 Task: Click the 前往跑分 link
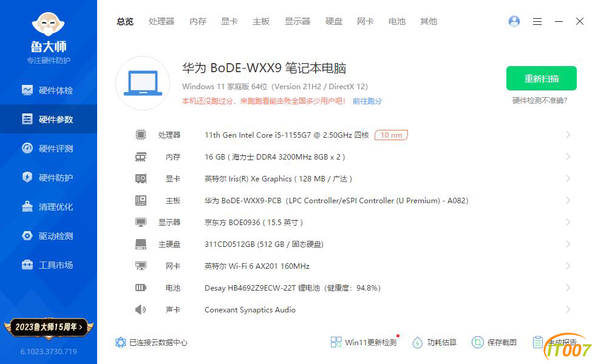(367, 101)
